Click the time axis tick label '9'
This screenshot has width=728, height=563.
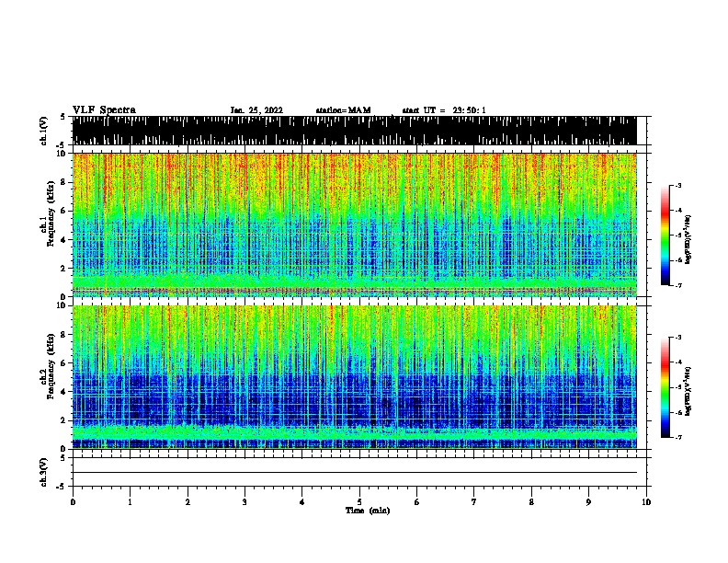(588, 502)
